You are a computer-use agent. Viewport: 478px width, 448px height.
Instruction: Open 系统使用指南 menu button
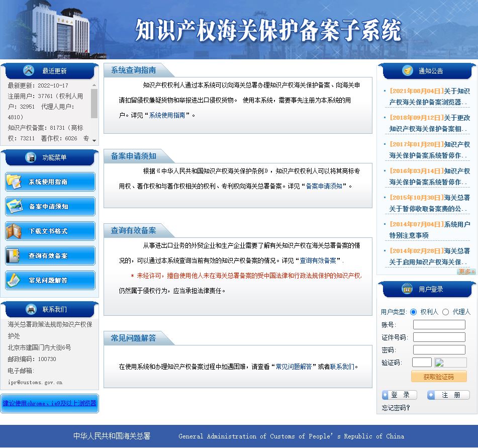click(50, 182)
